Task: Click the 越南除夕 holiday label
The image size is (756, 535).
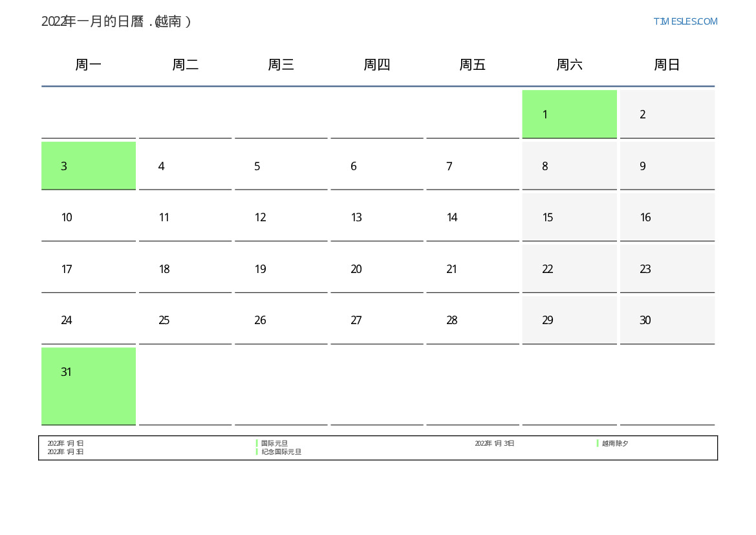Action: [x=615, y=443]
